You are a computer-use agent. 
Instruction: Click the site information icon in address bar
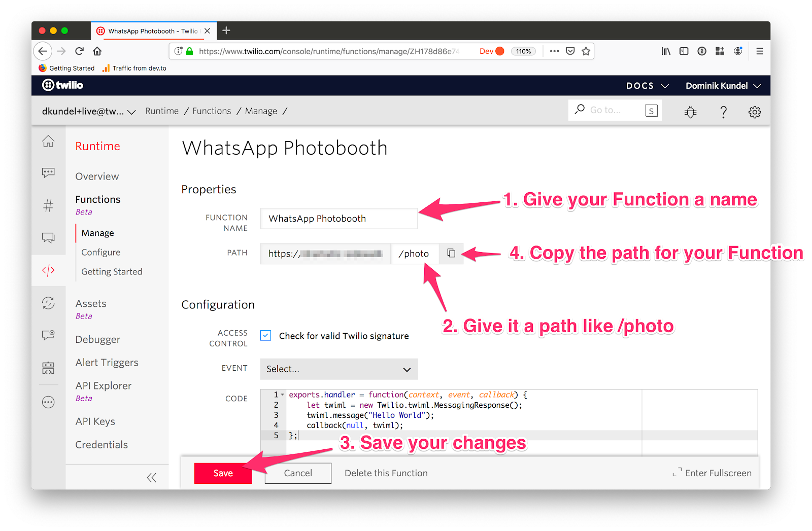tap(178, 51)
